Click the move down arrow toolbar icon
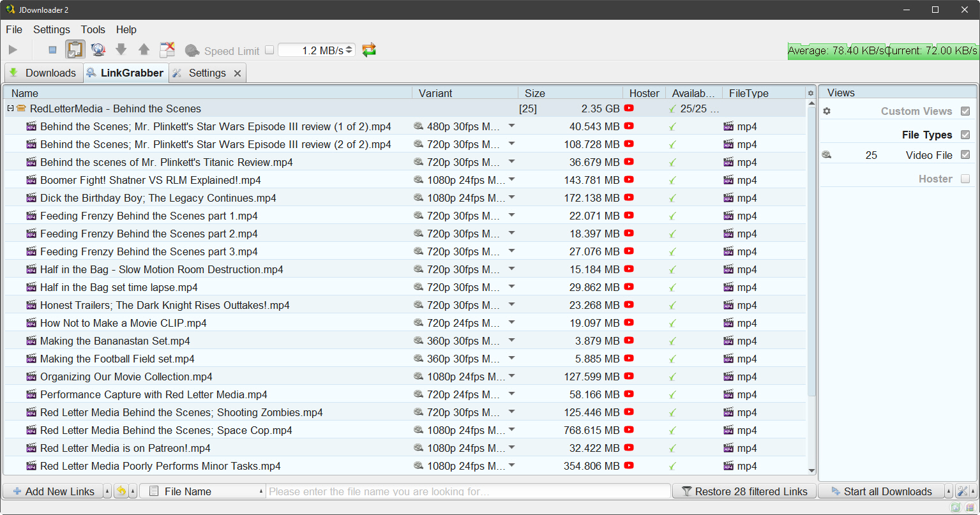Image resolution: width=980 pixels, height=515 pixels. [121, 50]
